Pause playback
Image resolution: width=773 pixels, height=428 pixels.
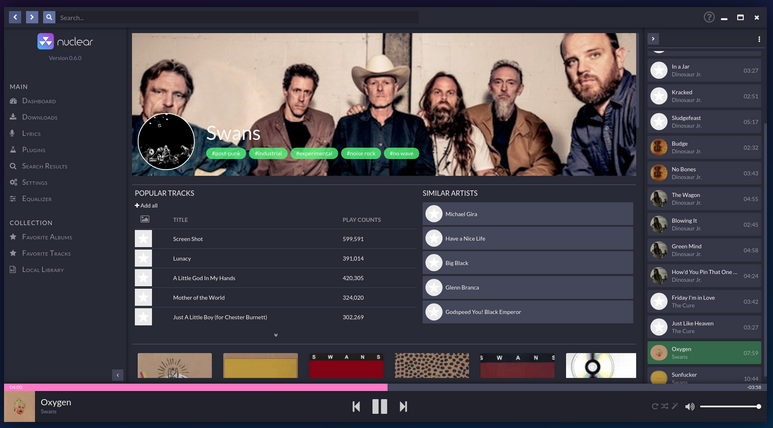pos(380,406)
